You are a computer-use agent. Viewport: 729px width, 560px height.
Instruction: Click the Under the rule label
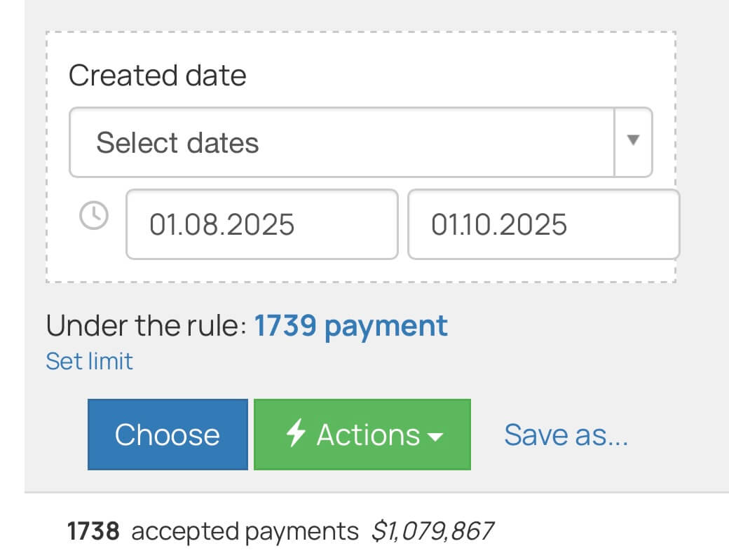(x=147, y=325)
